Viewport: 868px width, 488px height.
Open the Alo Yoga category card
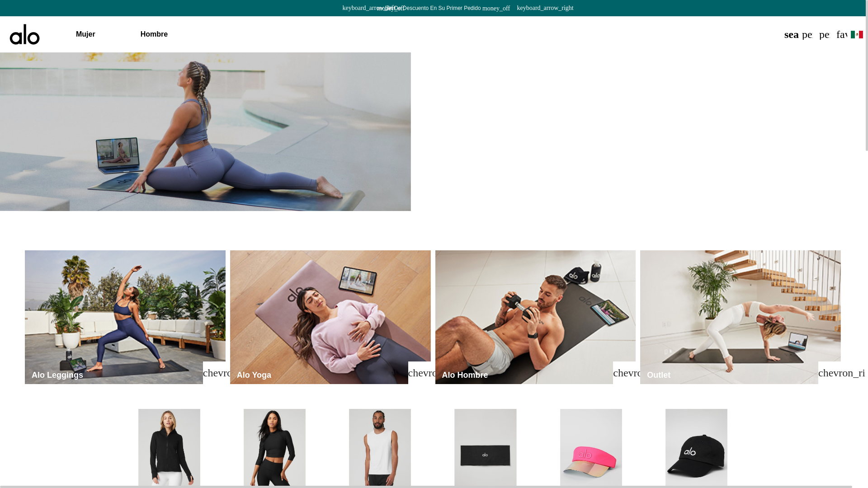[330, 317]
